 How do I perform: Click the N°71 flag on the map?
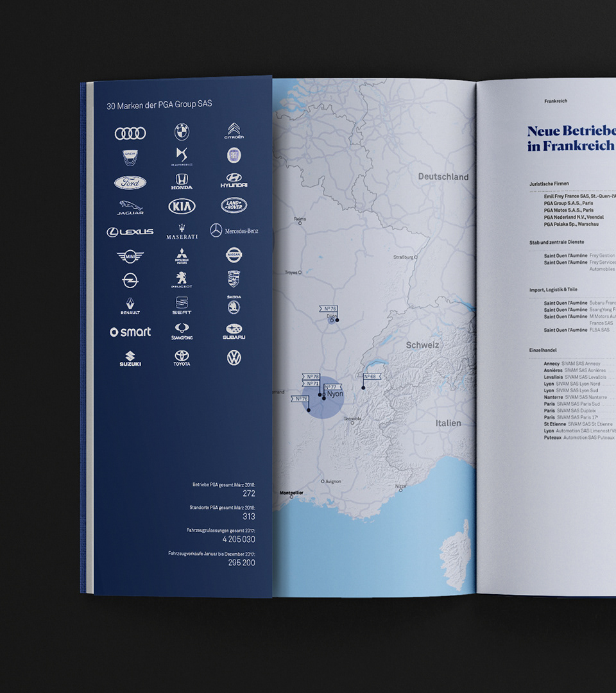311,384
